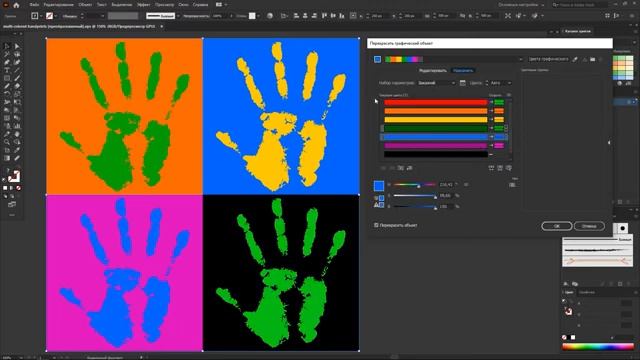Image resolution: width=640 pixels, height=360 pixels.
Task: Adjust the saturation slider in Recolor dialog
Action: pos(415,196)
